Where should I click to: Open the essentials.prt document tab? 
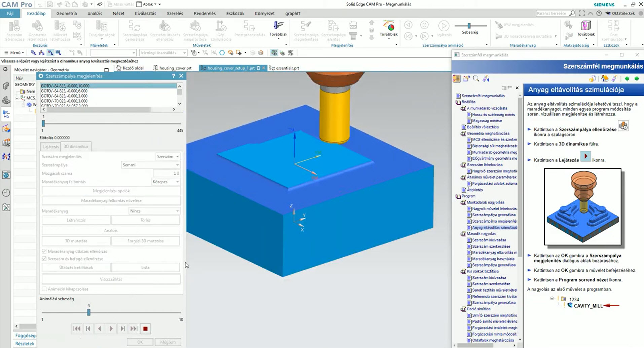click(284, 68)
